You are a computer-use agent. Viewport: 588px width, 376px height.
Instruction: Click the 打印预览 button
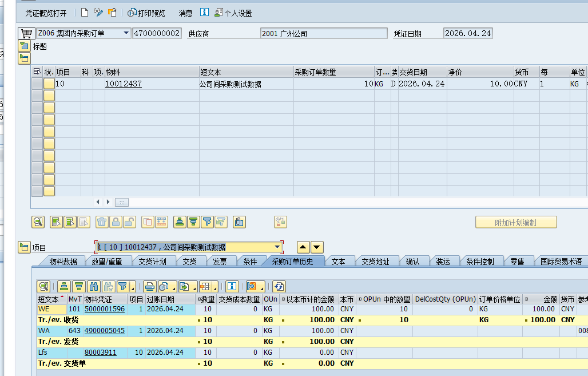[146, 13]
